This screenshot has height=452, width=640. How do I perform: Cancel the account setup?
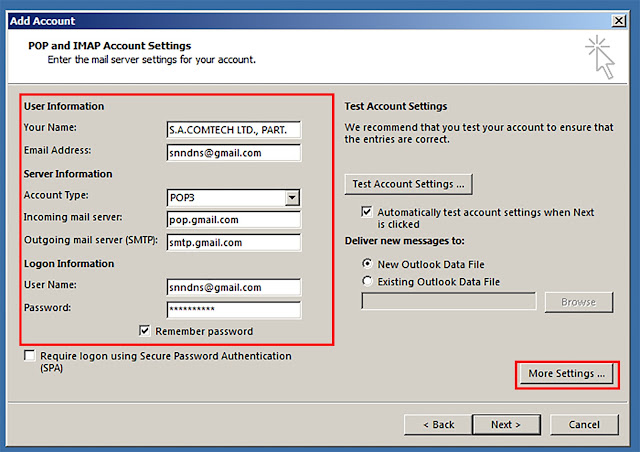(584, 425)
